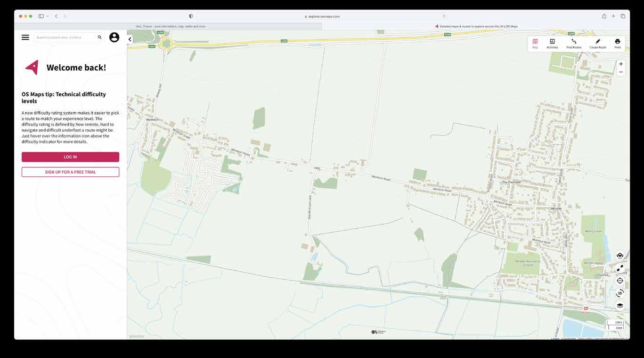Click the "Technical difficulty levels" tip heading
This screenshot has width=644, height=358.
click(64, 98)
